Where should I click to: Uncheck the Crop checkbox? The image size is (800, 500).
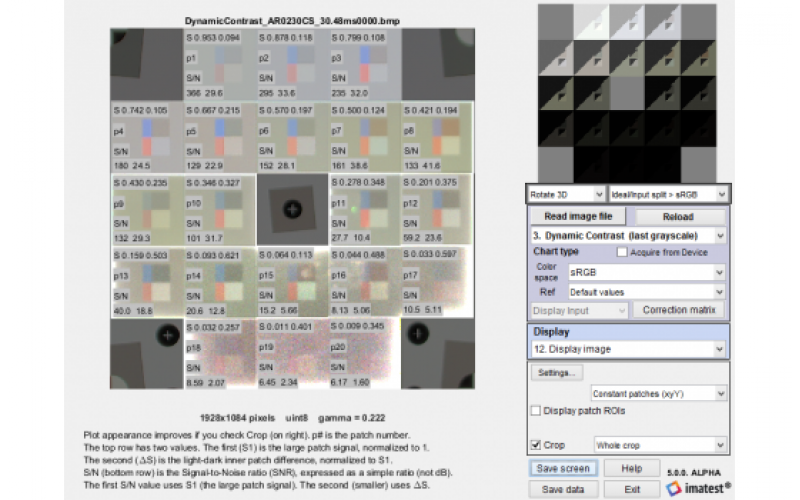tap(536, 445)
